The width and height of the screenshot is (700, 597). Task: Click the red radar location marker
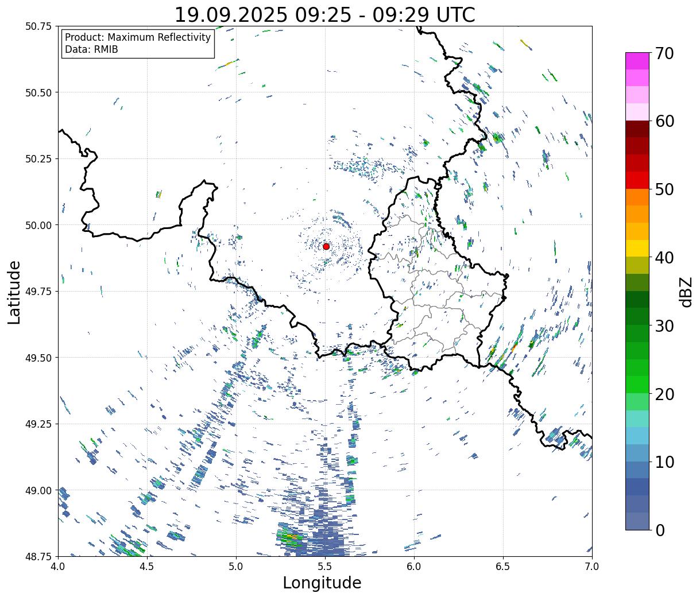click(326, 246)
